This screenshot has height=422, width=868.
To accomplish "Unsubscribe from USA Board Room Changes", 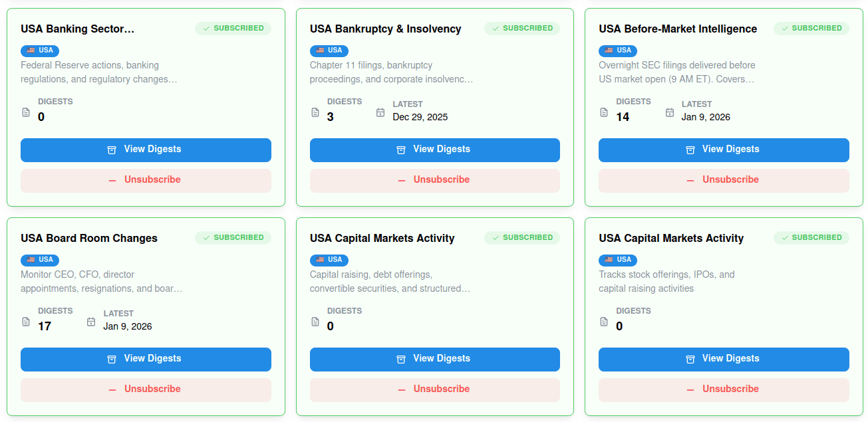I will [146, 389].
